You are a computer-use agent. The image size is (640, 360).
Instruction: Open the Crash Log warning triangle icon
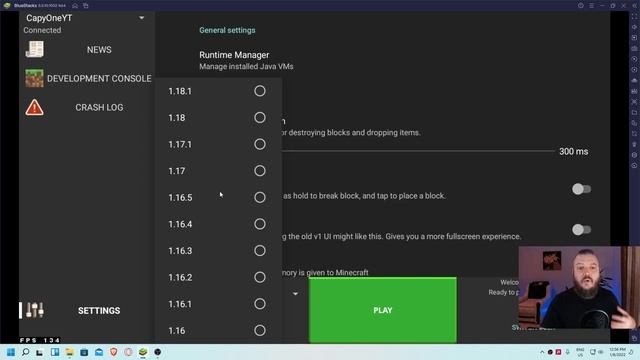pyautogui.click(x=34, y=107)
